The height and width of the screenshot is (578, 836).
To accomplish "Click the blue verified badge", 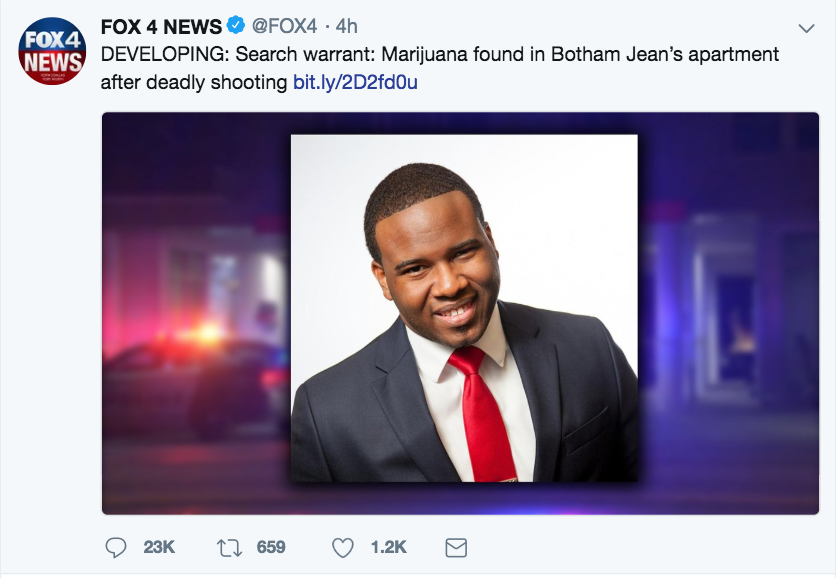I will 238,26.
